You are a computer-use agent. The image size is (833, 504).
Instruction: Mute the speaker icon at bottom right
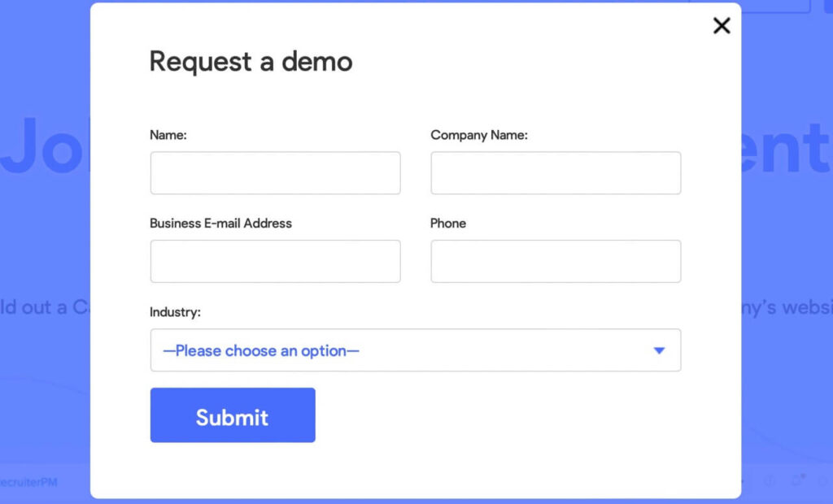tap(770, 481)
